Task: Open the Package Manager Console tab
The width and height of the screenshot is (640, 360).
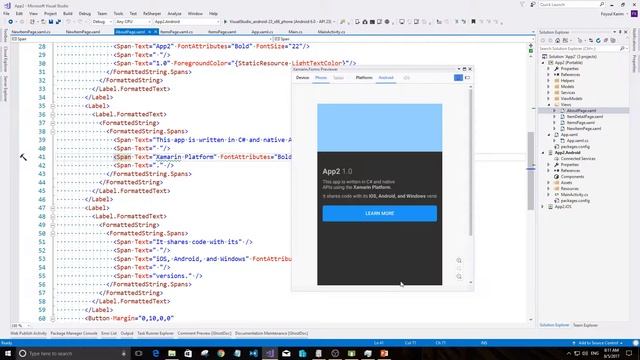Action: (x=74, y=333)
